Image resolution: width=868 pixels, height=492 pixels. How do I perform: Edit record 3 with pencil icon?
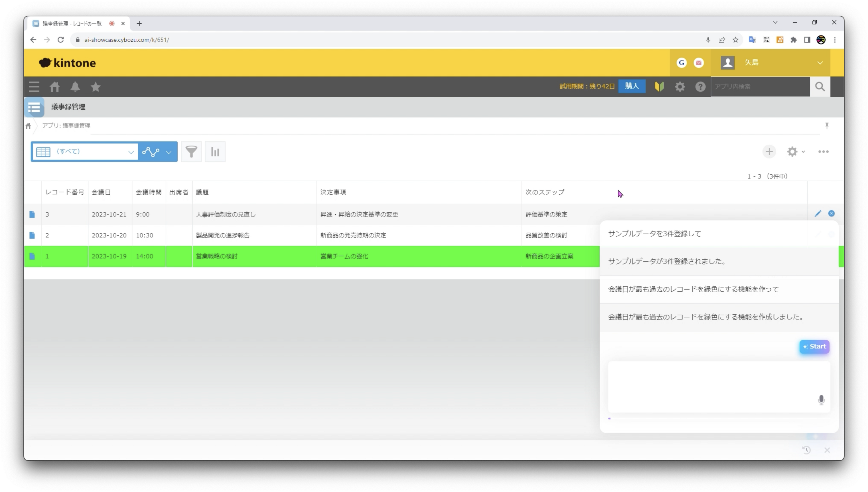coord(818,214)
